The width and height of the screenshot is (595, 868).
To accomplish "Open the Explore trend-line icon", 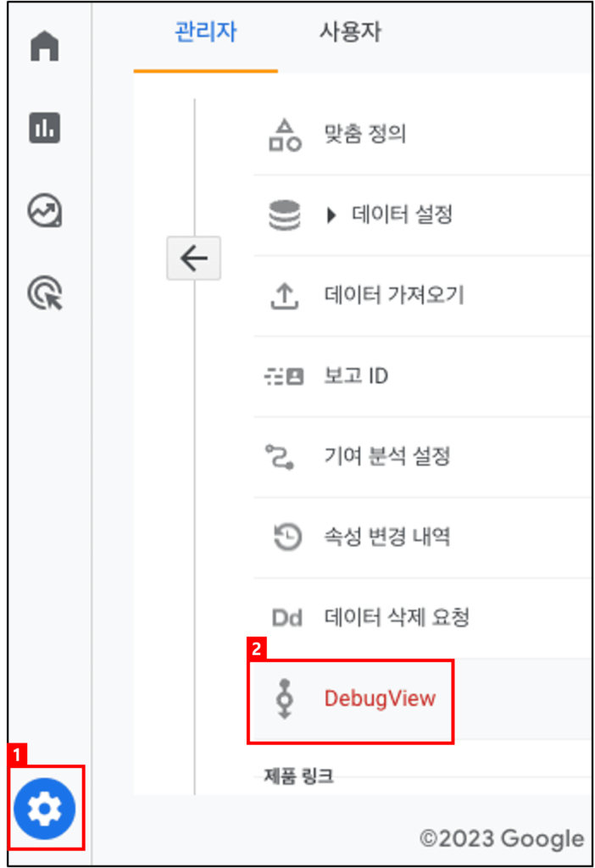I will click(x=45, y=211).
